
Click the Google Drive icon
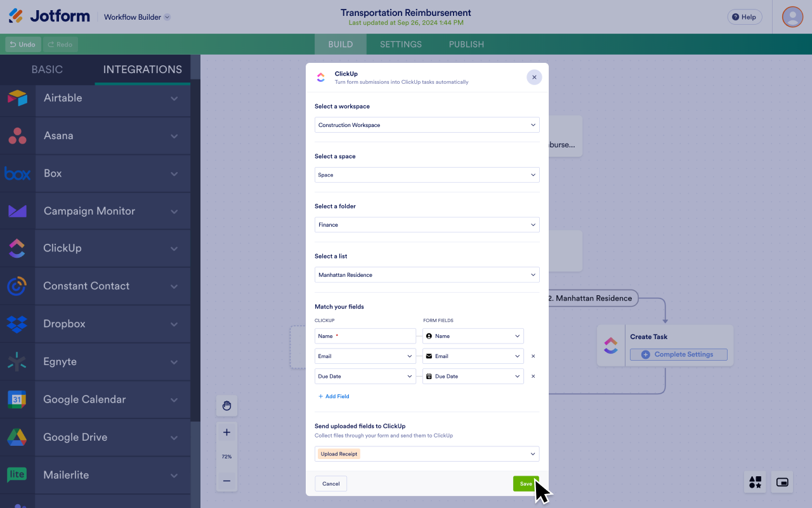(17, 437)
